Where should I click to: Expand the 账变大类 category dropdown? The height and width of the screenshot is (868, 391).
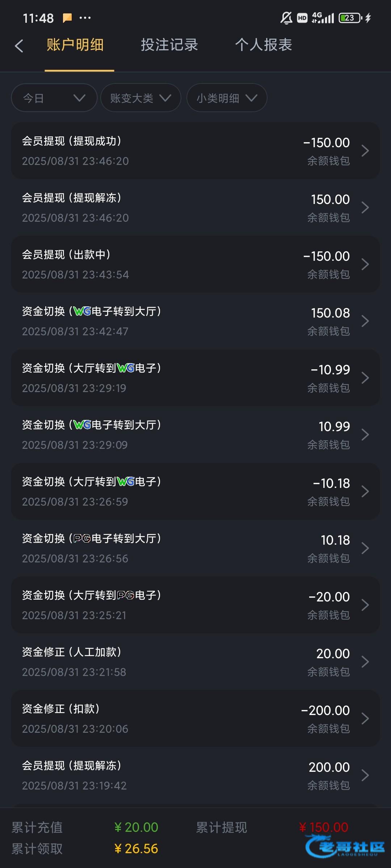(x=140, y=98)
